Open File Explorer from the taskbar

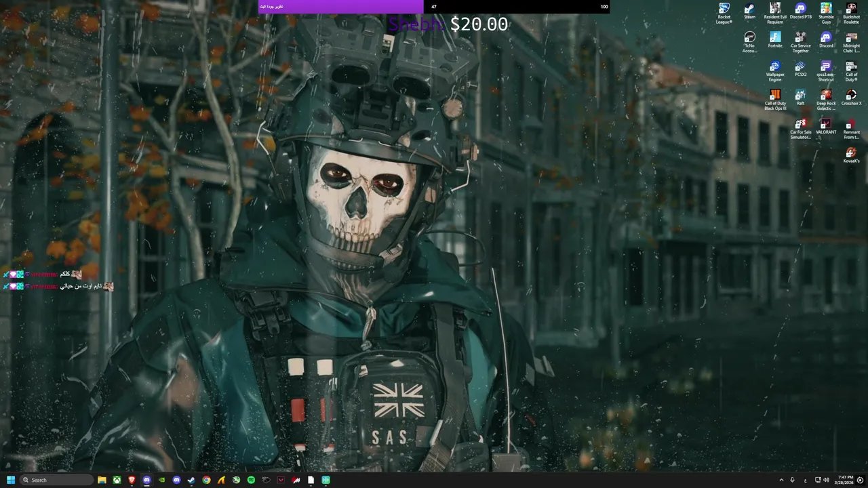[x=102, y=480]
